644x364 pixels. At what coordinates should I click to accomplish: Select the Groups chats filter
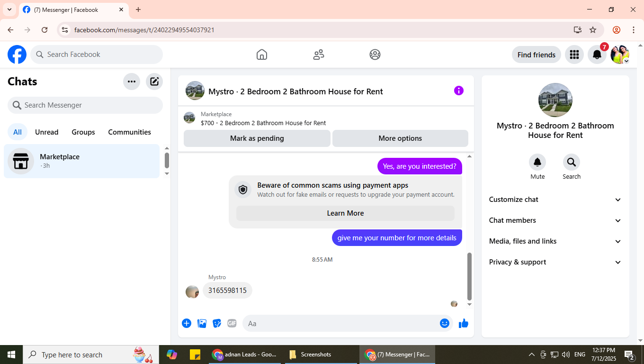[83, 132]
